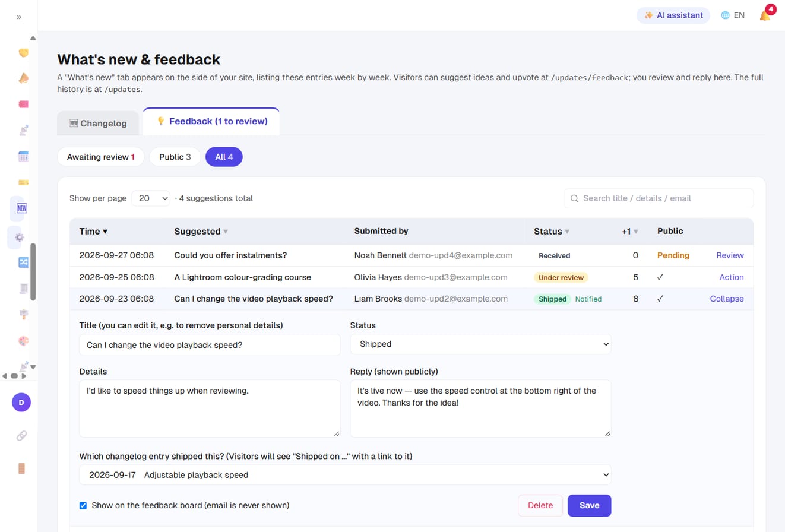Open the changelog entry dropdown
Viewport: 785px width, 532px height.
pos(345,475)
